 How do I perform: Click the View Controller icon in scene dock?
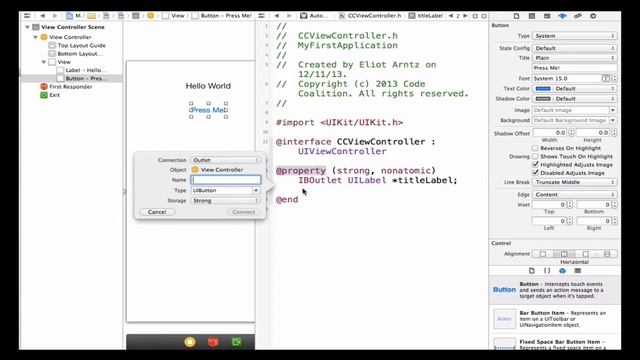[190, 342]
